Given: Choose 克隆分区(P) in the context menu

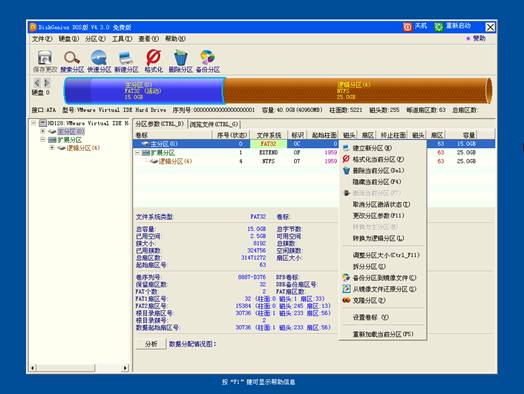Looking at the screenshot, I should (383, 300).
